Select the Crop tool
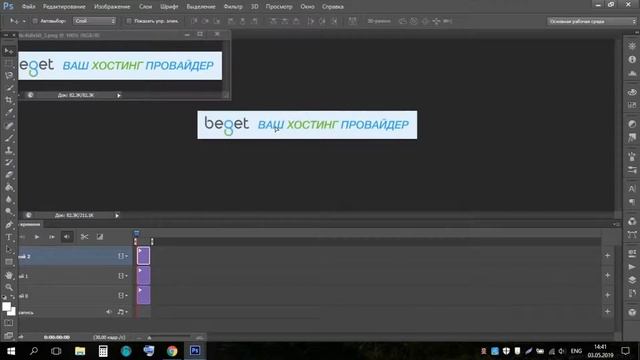The image size is (640, 360). point(9,100)
